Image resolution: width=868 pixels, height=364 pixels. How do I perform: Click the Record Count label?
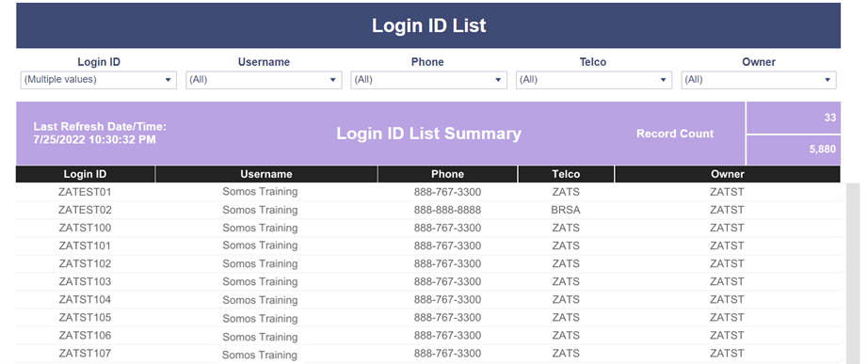[675, 134]
